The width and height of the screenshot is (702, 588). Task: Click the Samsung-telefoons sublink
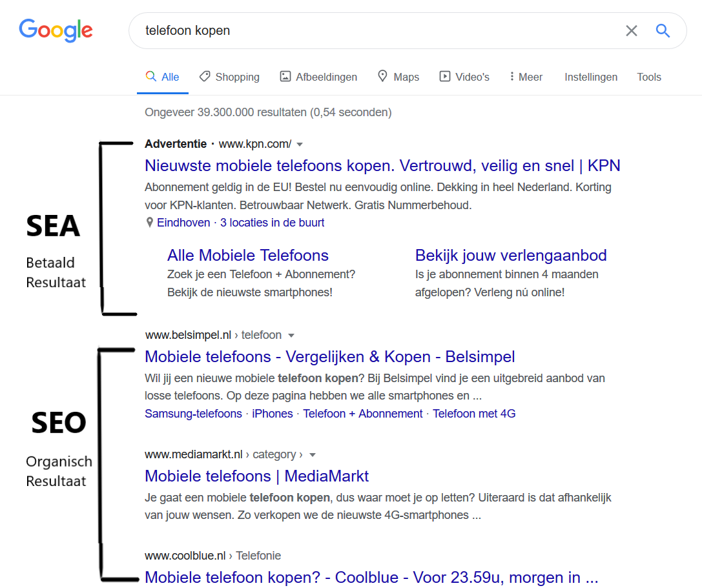pos(193,414)
